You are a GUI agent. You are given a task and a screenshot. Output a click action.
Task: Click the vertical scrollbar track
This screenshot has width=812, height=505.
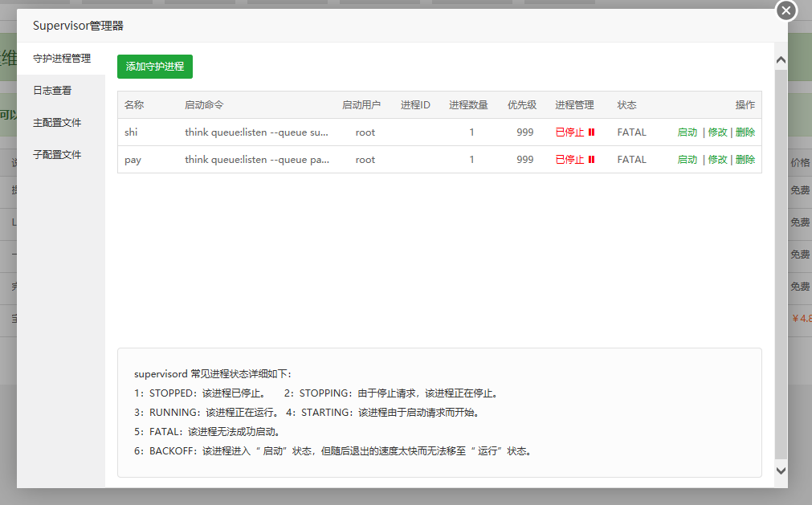781,264
